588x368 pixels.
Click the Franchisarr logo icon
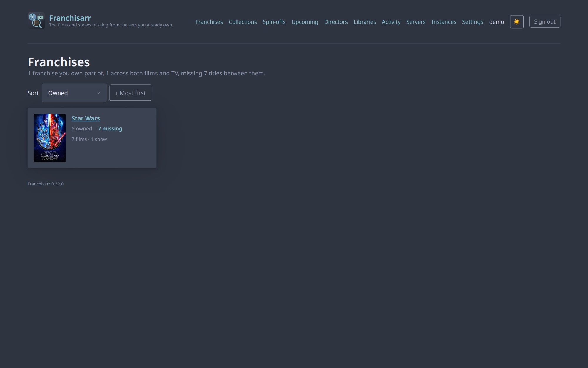[x=36, y=21]
